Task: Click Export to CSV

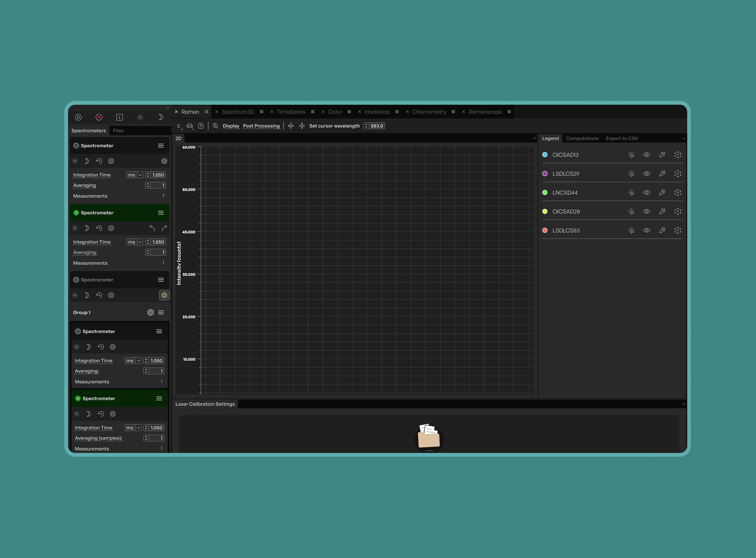Action: [x=622, y=138]
